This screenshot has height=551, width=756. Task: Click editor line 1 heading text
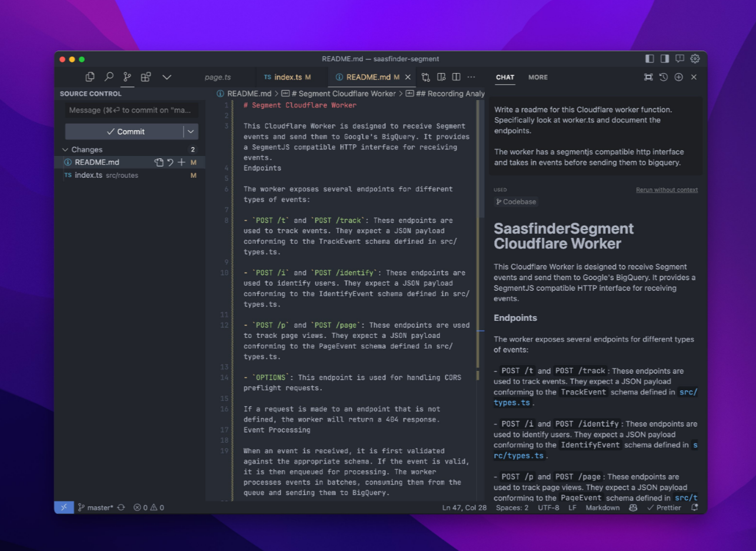(300, 105)
